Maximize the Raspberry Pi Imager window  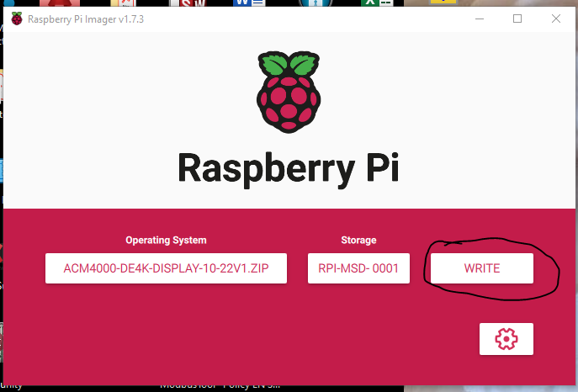pyautogui.click(x=517, y=19)
